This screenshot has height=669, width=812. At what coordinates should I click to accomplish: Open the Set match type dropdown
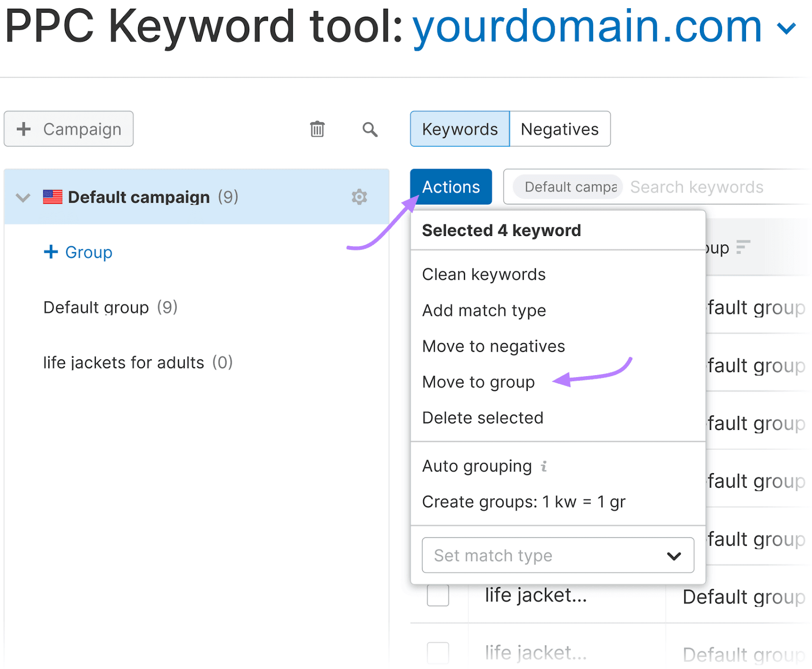click(557, 555)
